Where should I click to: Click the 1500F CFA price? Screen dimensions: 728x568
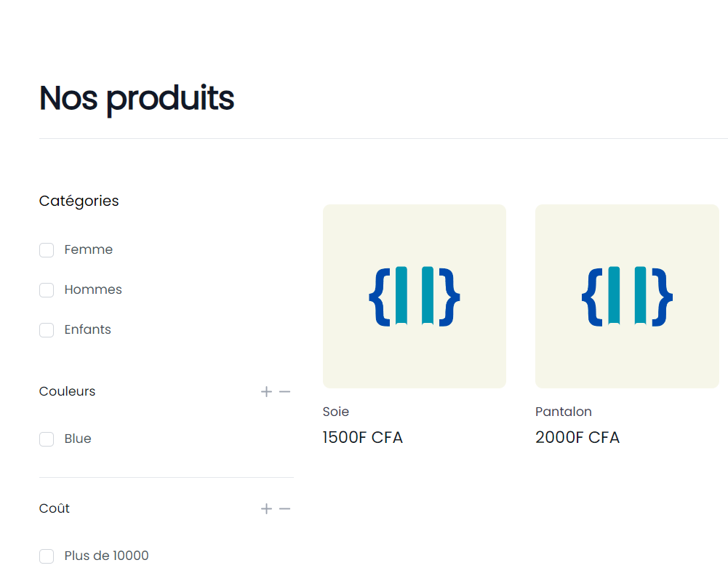click(362, 438)
